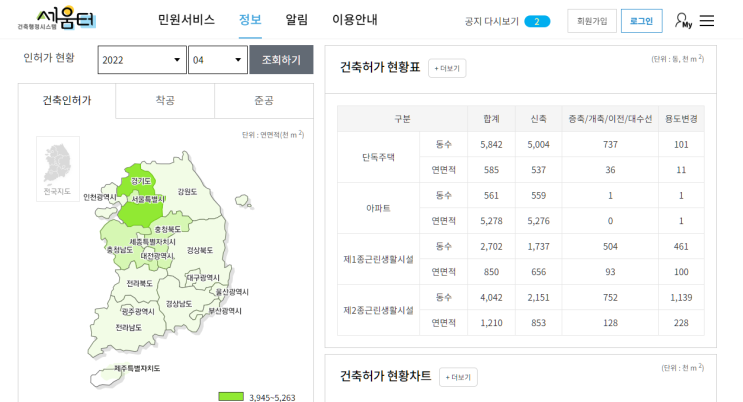Click the 조회하기 search button
Screen dimensions: 743x402
coord(281,60)
